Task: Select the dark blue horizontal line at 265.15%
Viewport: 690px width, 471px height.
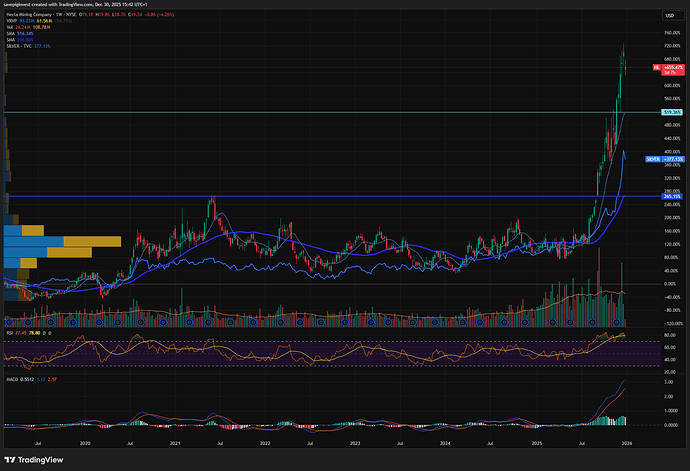Action: tap(300, 197)
